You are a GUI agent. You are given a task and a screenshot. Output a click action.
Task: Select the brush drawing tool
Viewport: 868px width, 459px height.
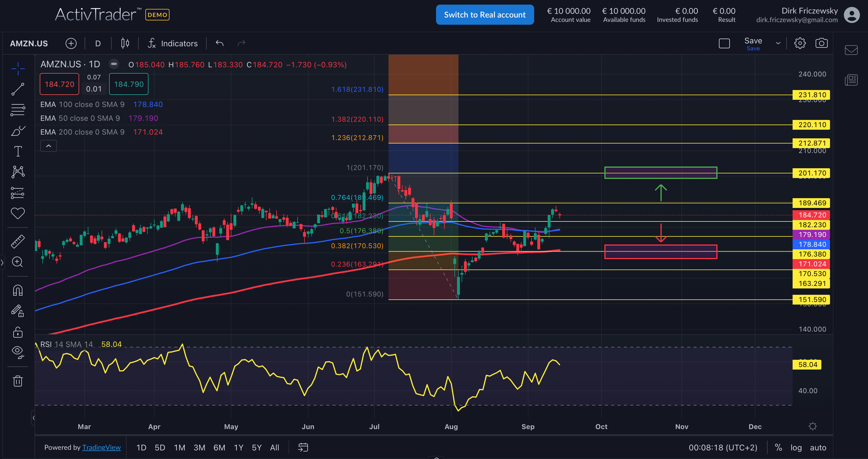pyautogui.click(x=18, y=131)
